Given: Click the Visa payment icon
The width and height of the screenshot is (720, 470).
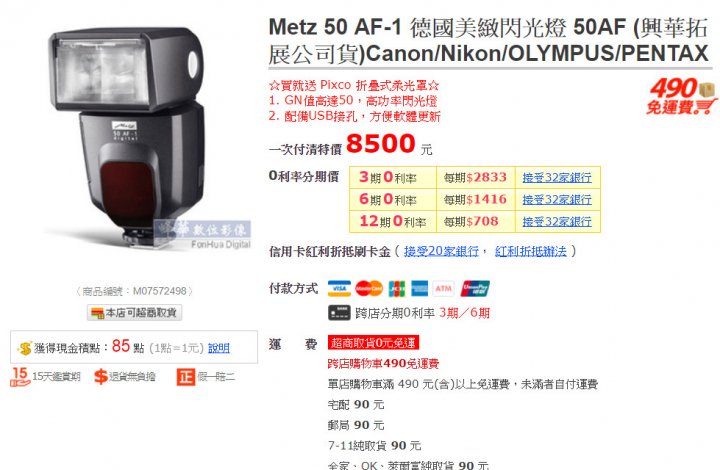Looking at the screenshot, I should click(339, 289).
